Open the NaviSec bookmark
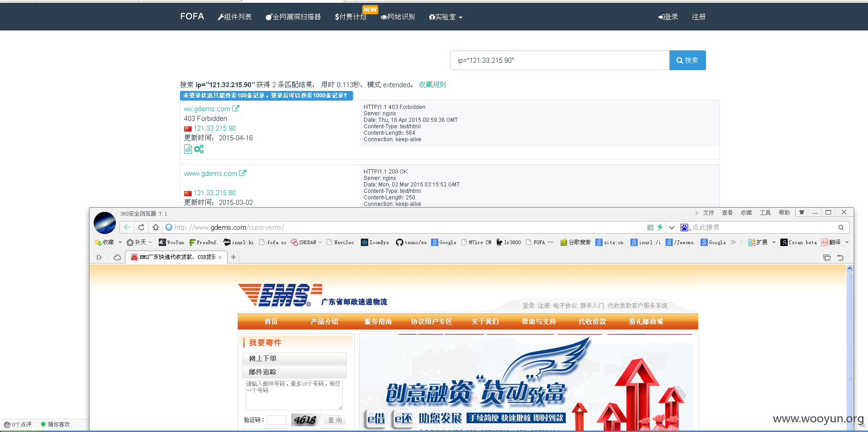Image resolution: width=868 pixels, height=432 pixels. (x=341, y=242)
